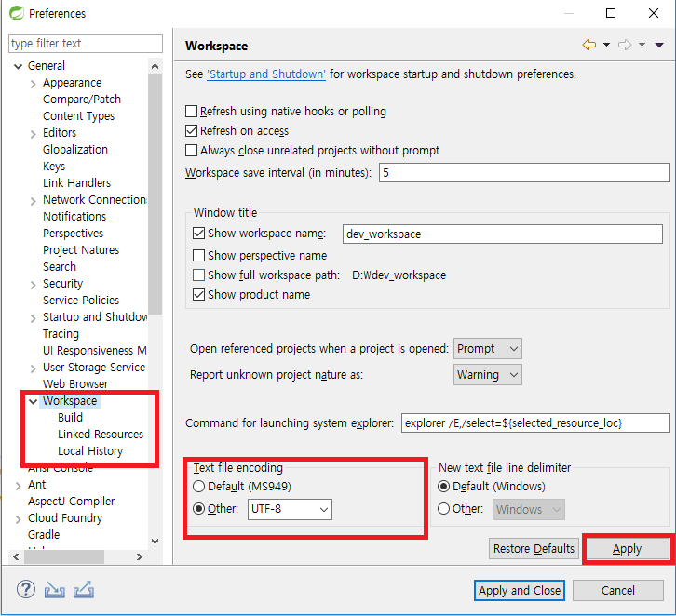The height and width of the screenshot is (616, 676).
Task: Open the preferences view menu triangle
Action: pyautogui.click(x=658, y=45)
